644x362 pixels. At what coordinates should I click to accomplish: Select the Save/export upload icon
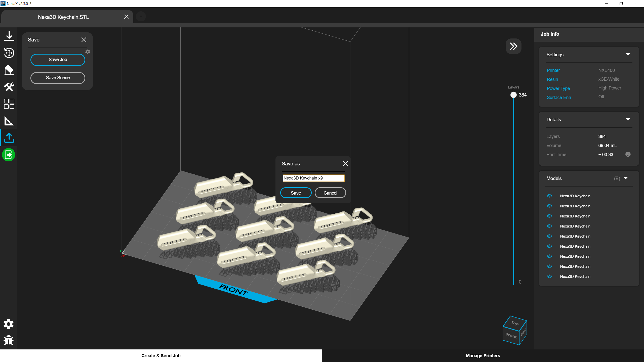(9, 138)
